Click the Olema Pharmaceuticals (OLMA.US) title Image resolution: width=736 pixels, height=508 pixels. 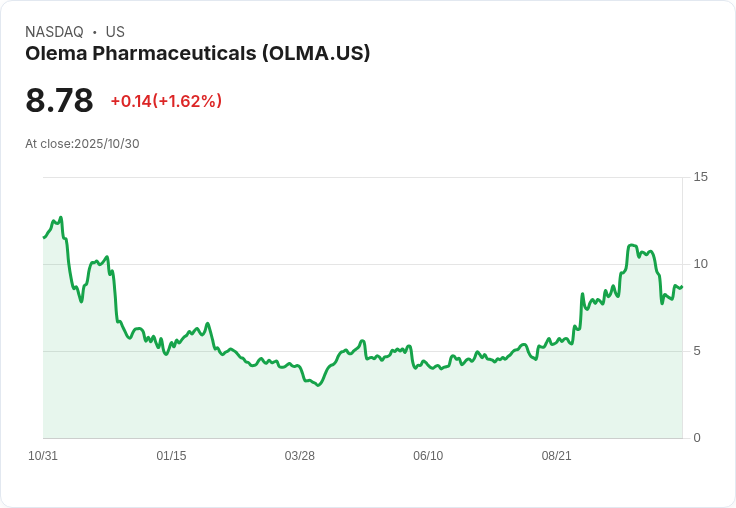[x=198, y=54]
